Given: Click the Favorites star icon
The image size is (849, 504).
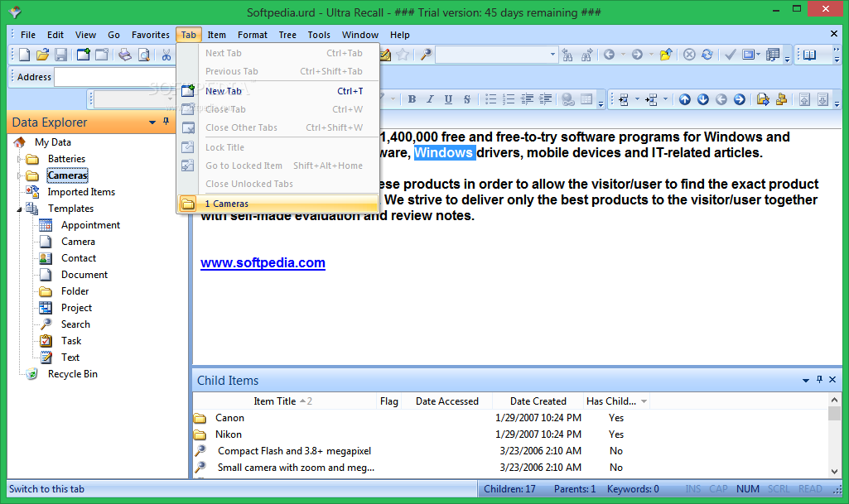Looking at the screenshot, I should point(403,54).
